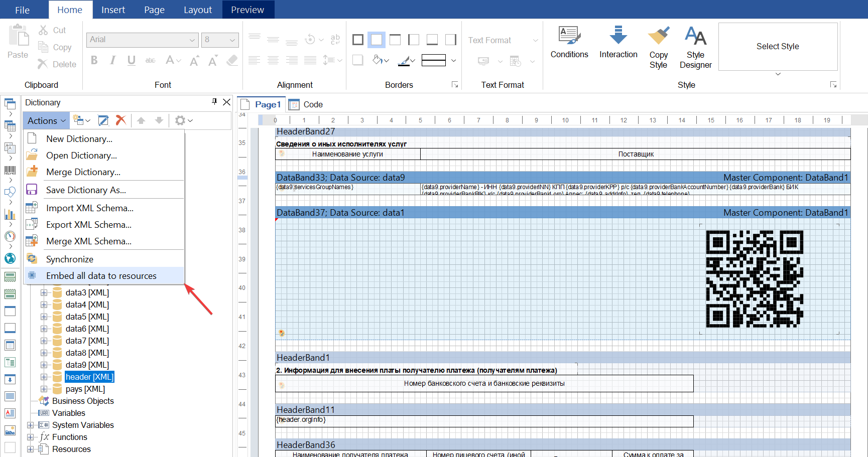Toggle Italic font formatting
Image resolution: width=868 pixels, height=457 pixels.
(x=112, y=61)
